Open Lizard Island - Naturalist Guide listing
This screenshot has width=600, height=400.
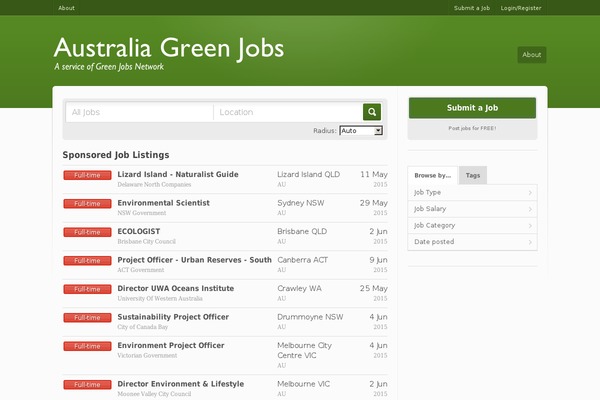click(178, 174)
